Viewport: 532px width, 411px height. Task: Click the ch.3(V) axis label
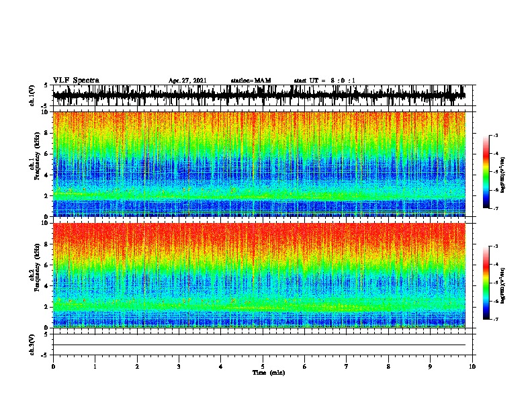tap(32, 345)
